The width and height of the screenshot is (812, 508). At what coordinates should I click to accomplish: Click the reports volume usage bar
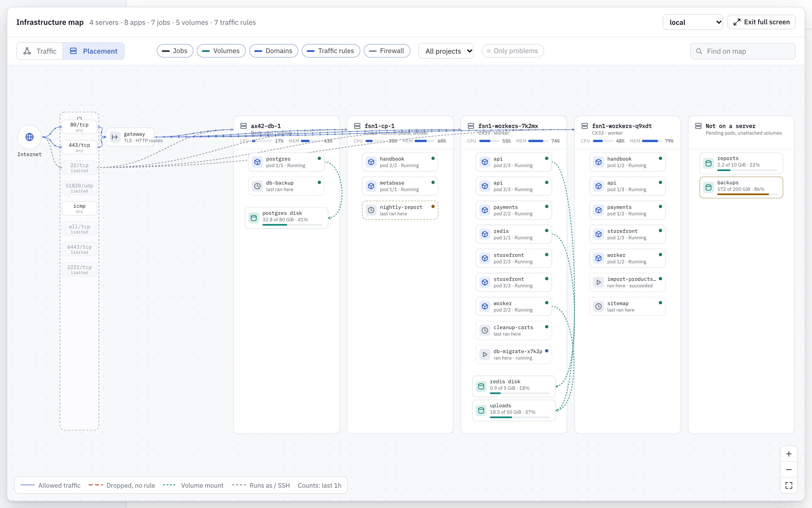point(747,170)
